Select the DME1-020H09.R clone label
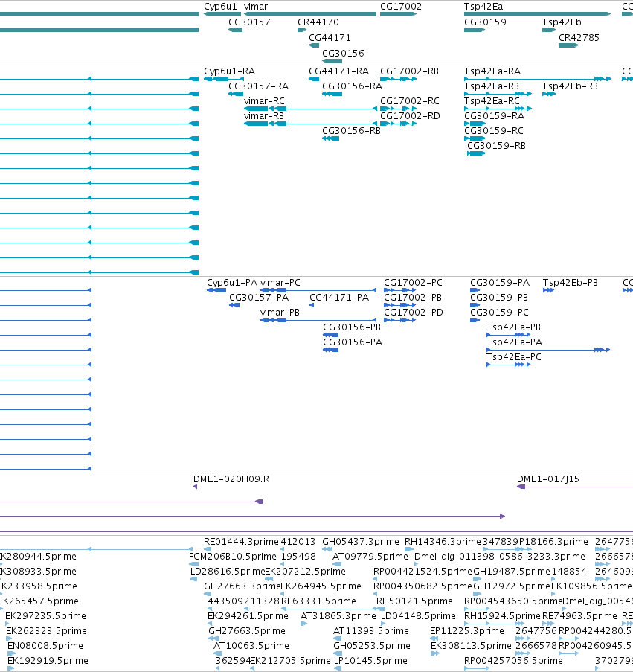The image size is (633, 672). (x=231, y=479)
